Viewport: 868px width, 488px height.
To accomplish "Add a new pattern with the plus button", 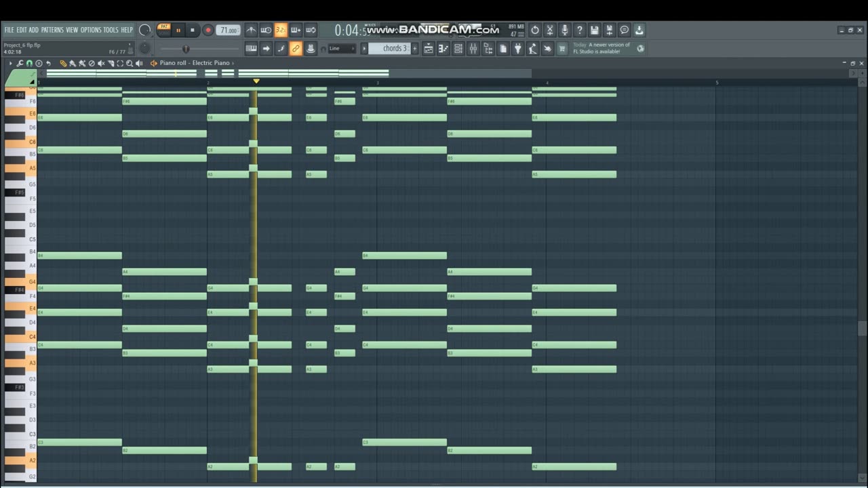I will point(415,48).
